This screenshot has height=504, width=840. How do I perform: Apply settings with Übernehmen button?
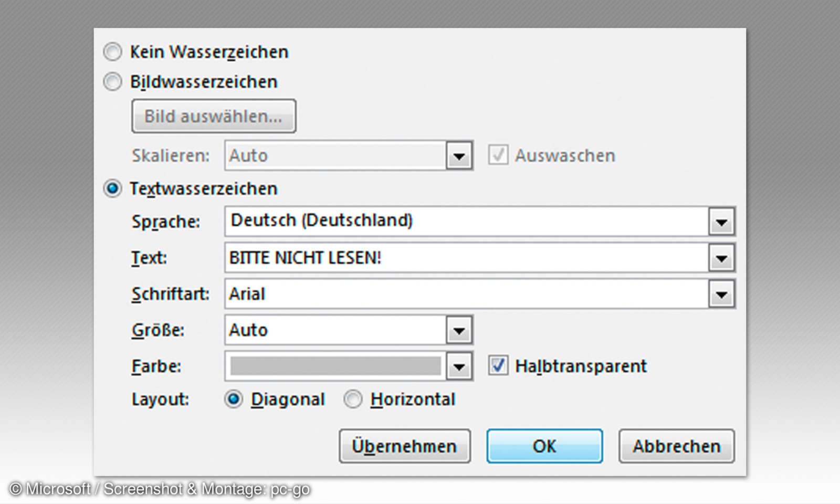point(404,446)
